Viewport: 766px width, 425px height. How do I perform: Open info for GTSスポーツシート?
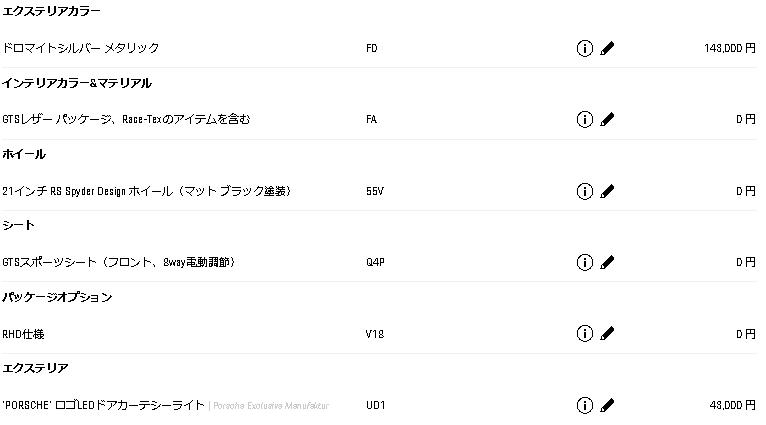pyautogui.click(x=584, y=262)
